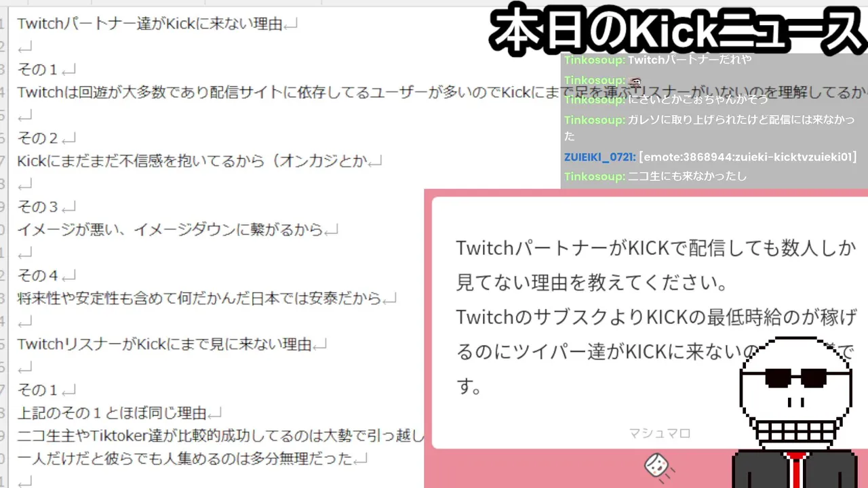The height and width of the screenshot is (488, 868).
Task: Click the line Kickにまだまだ不信感を抱いてるから
Action: pos(192,161)
